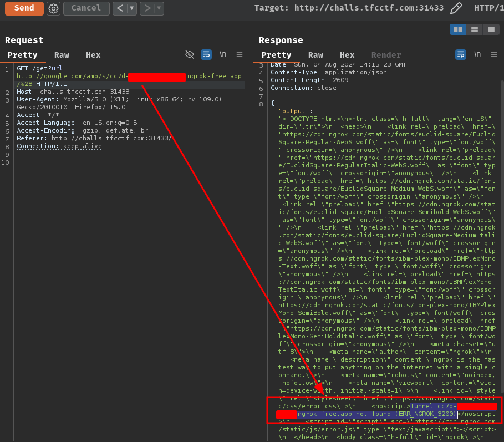Switch Response to Render tab

(x=386, y=55)
